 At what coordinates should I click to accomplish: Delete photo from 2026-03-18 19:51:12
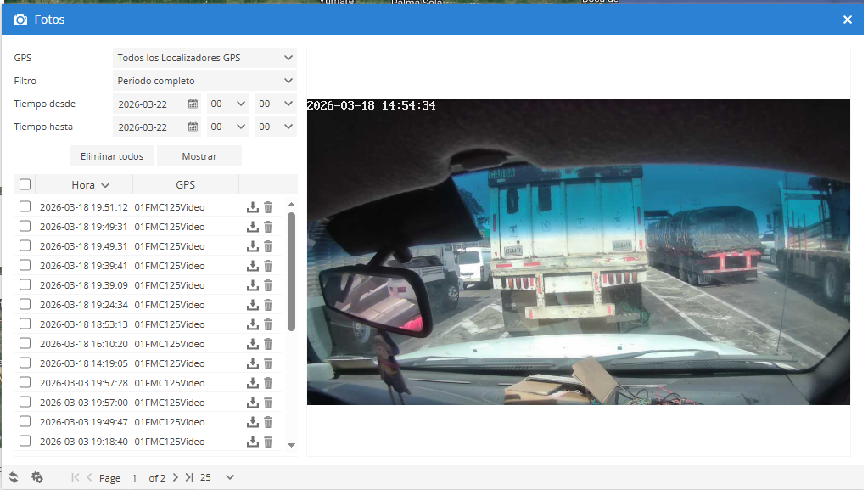268,207
